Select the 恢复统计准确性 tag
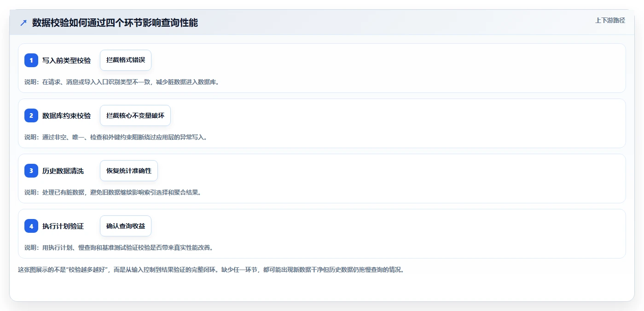Viewport: 644px width, 311px height. pos(129,171)
